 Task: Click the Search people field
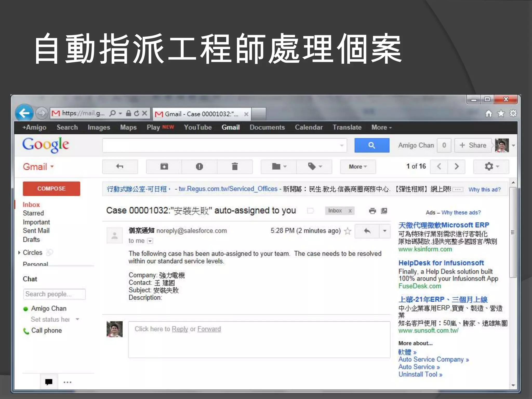tap(54, 294)
